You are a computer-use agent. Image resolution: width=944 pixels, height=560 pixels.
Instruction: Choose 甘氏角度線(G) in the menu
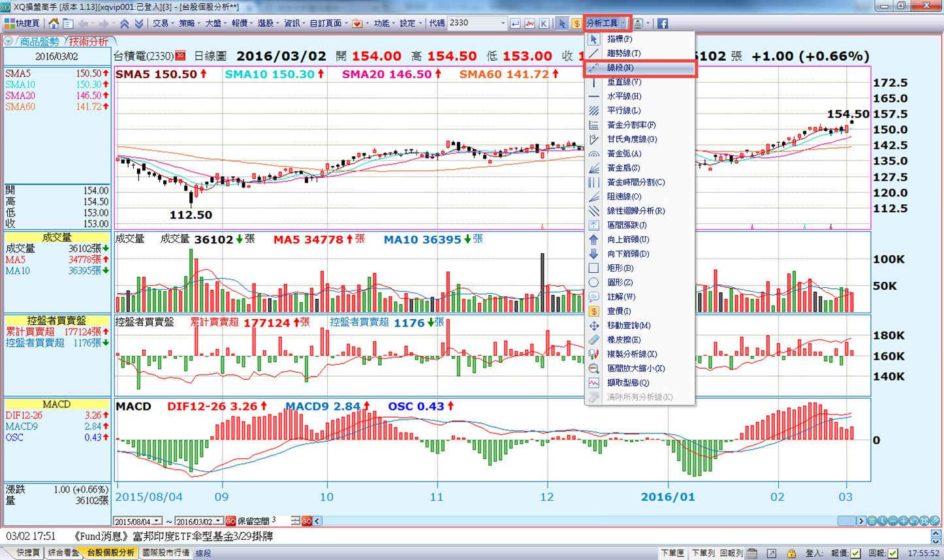click(640, 140)
